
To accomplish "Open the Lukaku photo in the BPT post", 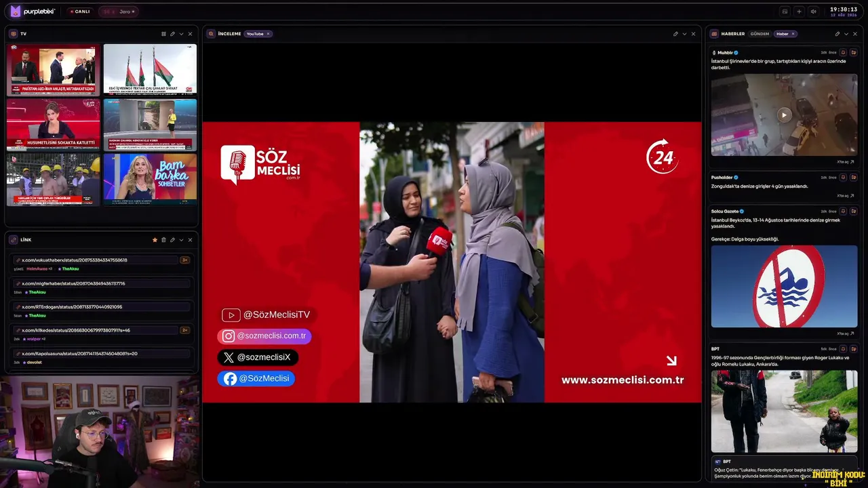I will pos(784,411).
